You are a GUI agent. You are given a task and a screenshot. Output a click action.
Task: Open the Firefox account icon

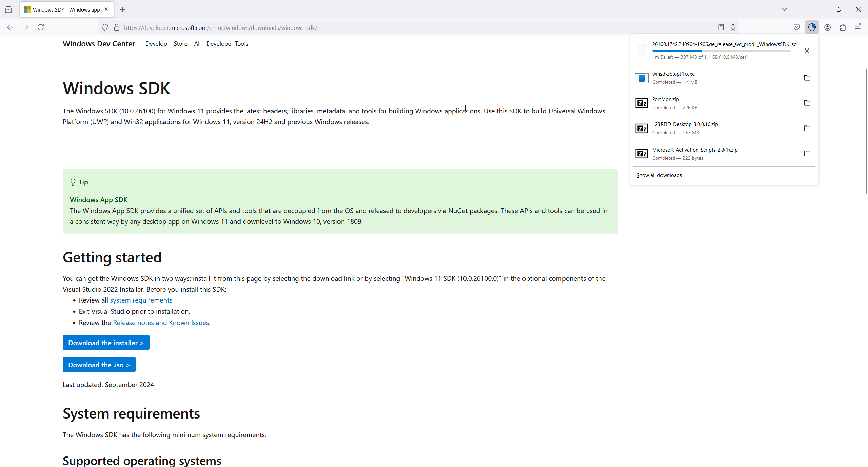827,27
